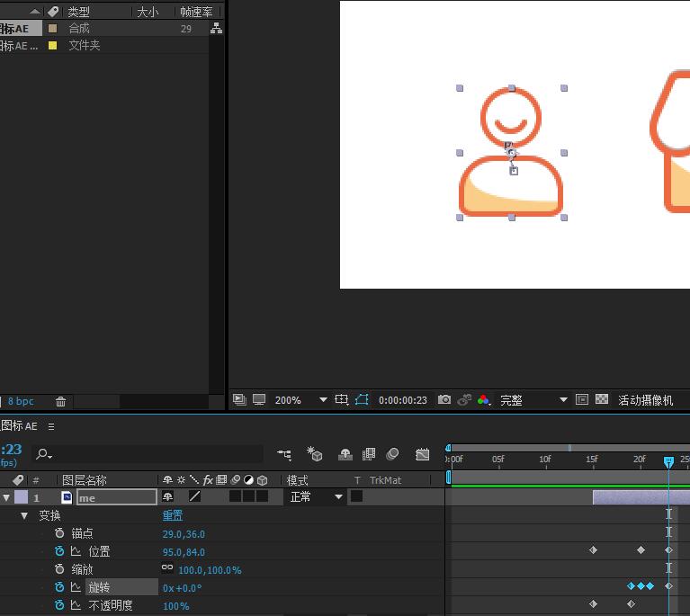Collapse the 变换 transform group
The width and height of the screenshot is (690, 616).
(x=24, y=516)
